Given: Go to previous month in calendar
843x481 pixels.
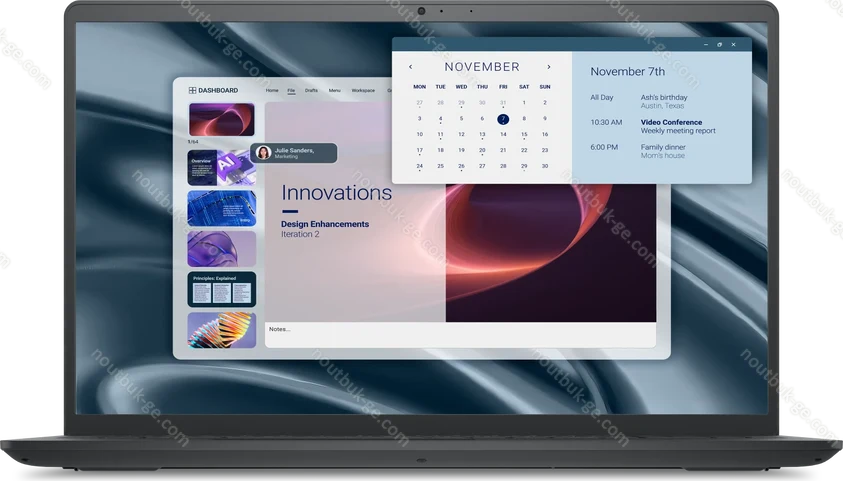Looking at the screenshot, I should point(411,67).
